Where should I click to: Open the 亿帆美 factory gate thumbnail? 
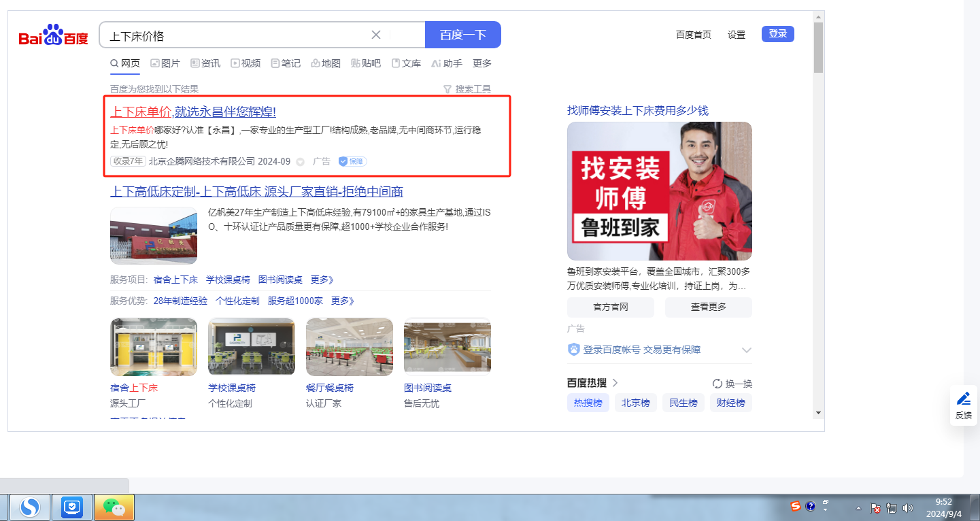[x=154, y=235]
